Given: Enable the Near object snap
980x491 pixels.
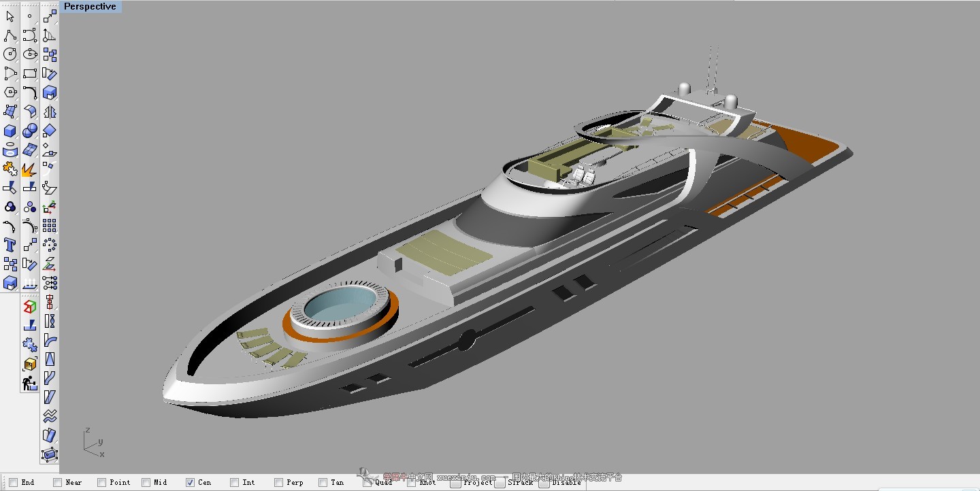Looking at the screenshot, I should click(x=58, y=483).
